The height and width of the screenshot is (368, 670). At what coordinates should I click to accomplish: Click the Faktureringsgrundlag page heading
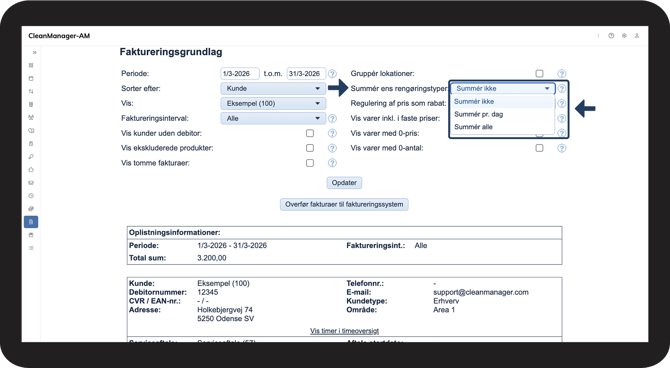coord(171,52)
